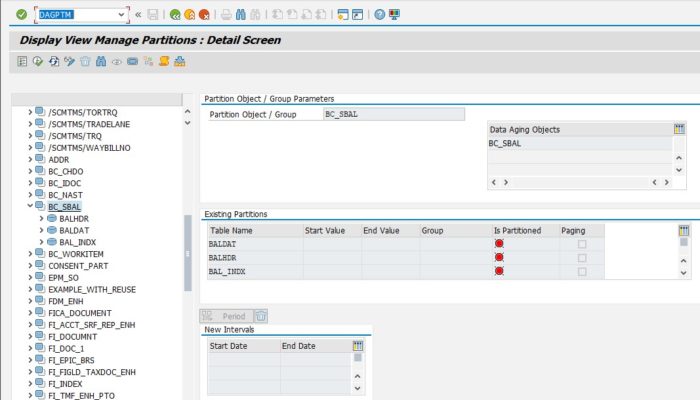Open Help via the question mark icon
This screenshot has height=400, width=700.
coord(379,15)
